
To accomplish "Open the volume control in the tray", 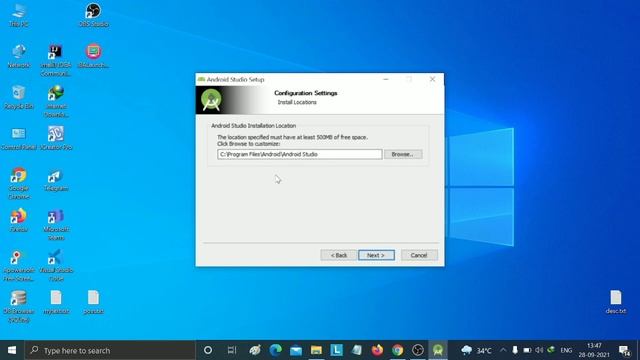I will click(539, 350).
